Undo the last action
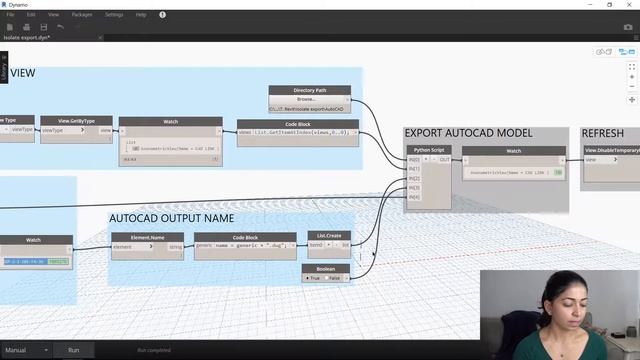Image resolution: width=640 pixels, height=360 pixels. [x=60, y=27]
